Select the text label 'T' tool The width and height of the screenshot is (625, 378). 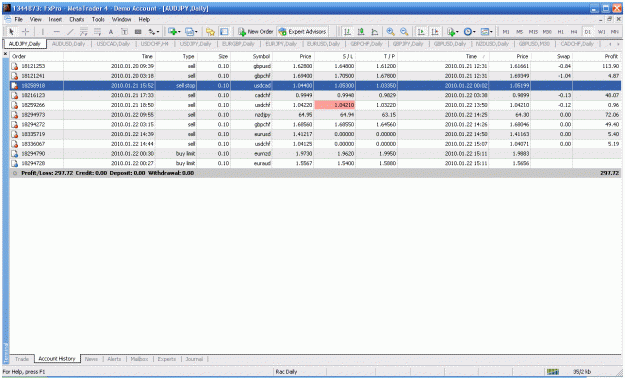tap(124, 32)
